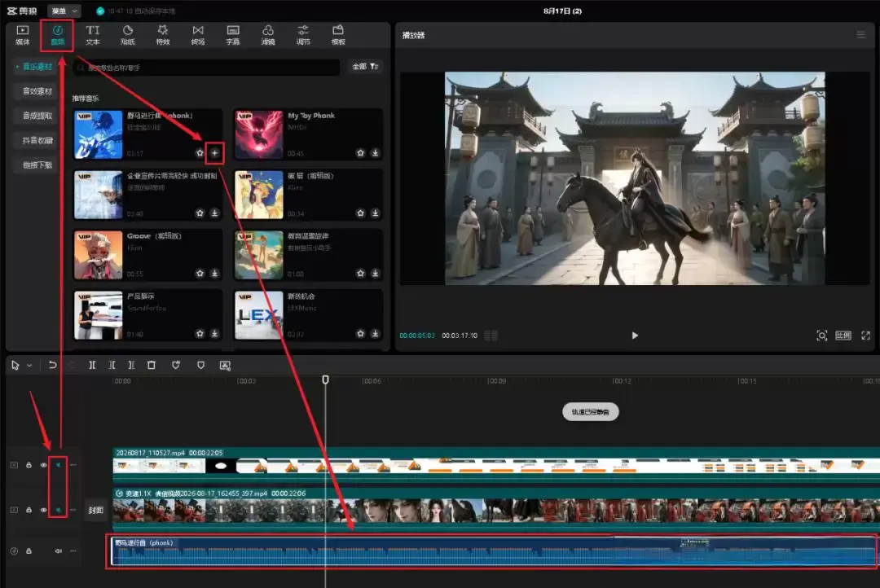Split the clip at the playhead

coord(92,365)
